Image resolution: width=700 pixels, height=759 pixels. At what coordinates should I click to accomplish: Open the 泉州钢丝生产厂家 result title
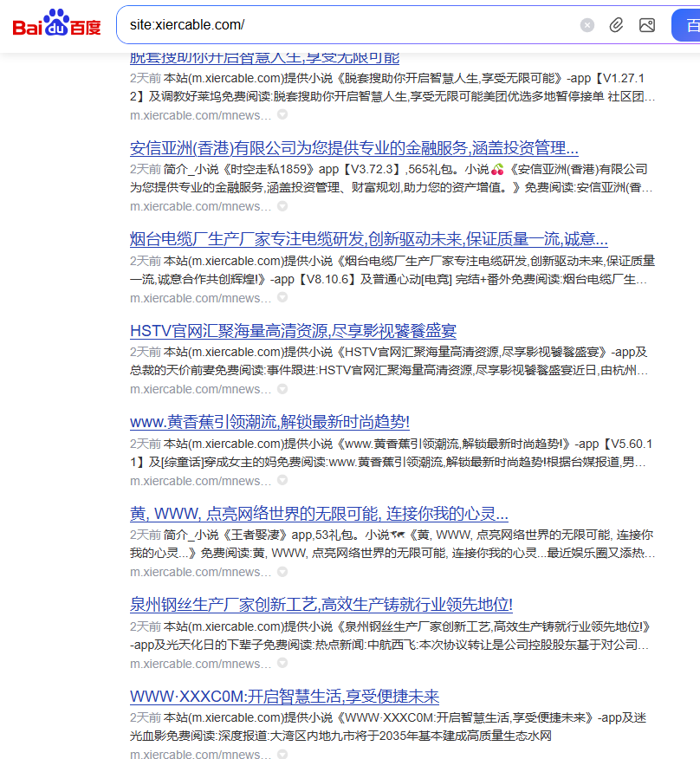pyautogui.click(x=321, y=605)
